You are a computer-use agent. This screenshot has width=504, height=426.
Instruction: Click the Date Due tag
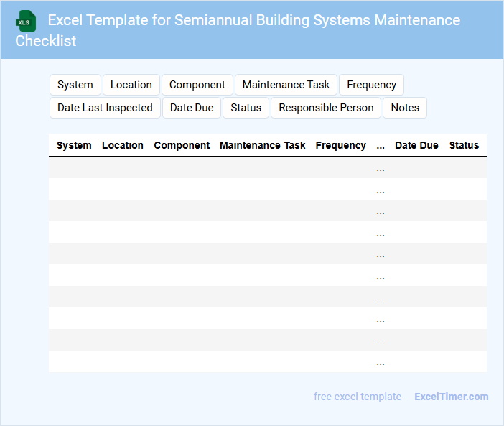click(192, 108)
